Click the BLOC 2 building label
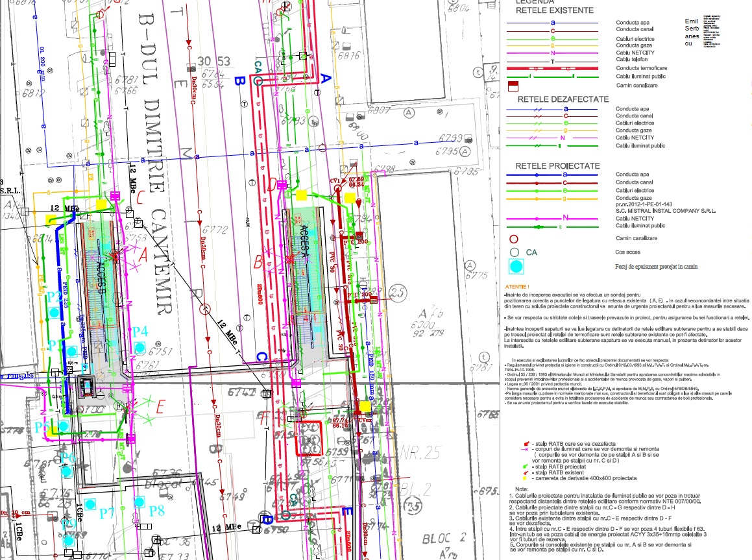Image resolution: width=752 pixels, height=560 pixels. coord(444,539)
